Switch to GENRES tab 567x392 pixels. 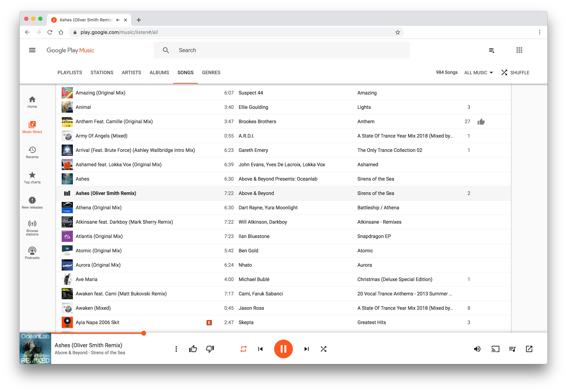pos(211,72)
